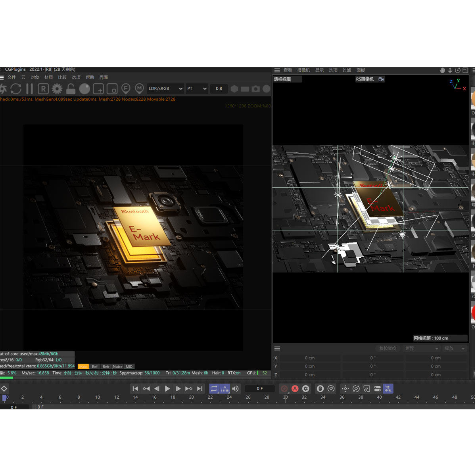Open the LDR/sRGB color space dropdown

(x=165, y=88)
